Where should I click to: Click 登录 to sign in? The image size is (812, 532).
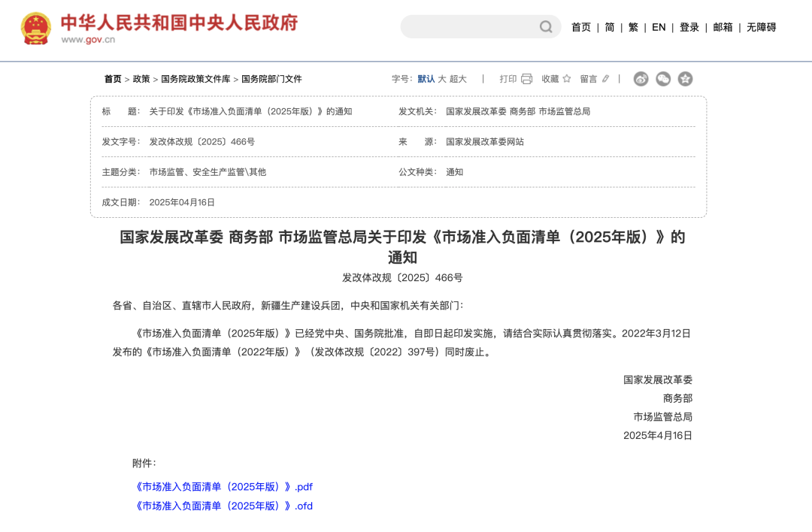pyautogui.click(x=689, y=26)
